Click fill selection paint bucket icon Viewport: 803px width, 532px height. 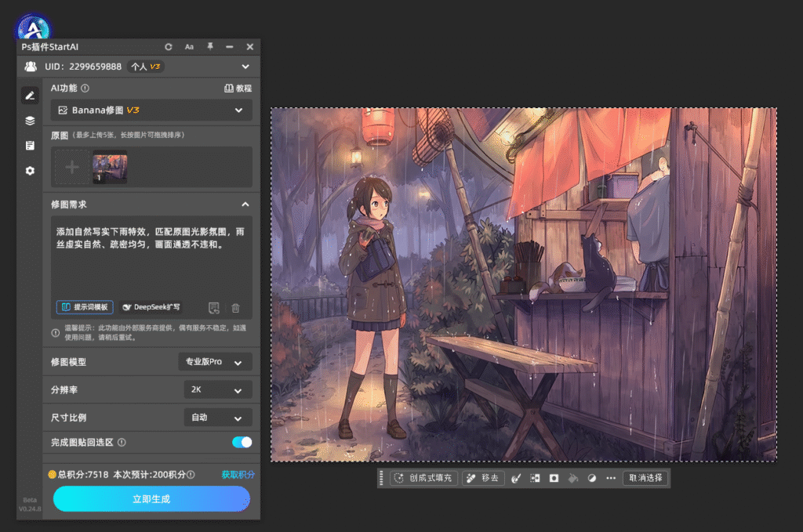[573, 478]
